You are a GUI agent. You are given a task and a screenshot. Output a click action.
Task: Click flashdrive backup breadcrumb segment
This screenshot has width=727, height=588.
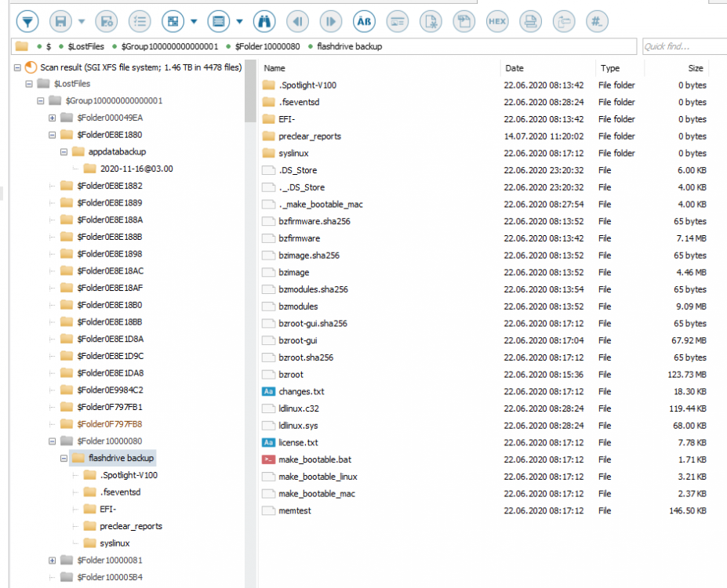click(349, 46)
